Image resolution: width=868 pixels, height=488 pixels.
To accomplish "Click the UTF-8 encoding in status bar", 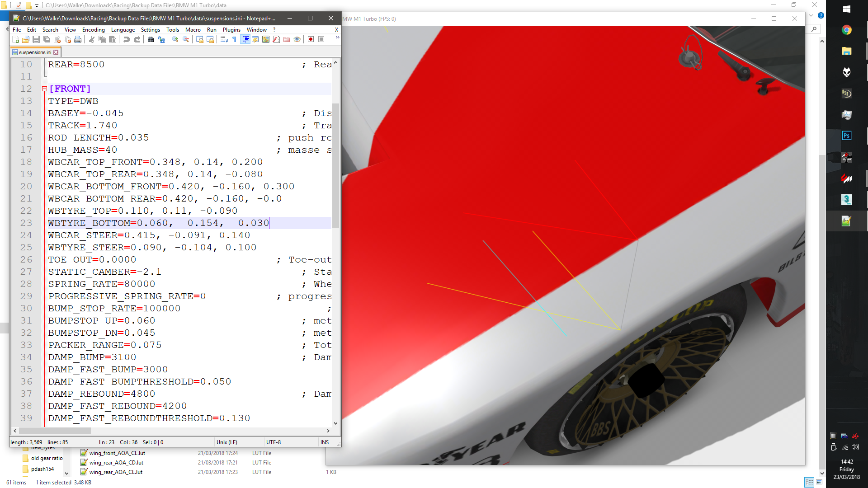I will tap(274, 442).
